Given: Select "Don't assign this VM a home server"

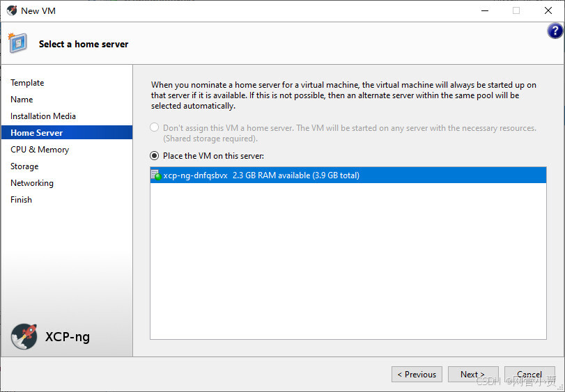Looking at the screenshot, I should (154, 127).
